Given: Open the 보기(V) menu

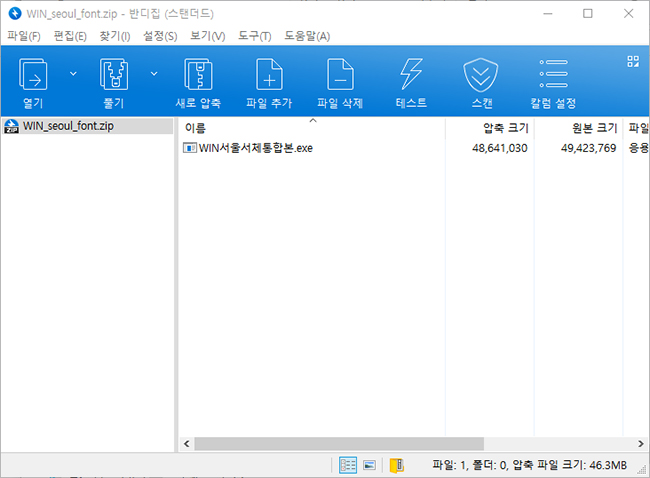Looking at the screenshot, I should coord(207,36).
